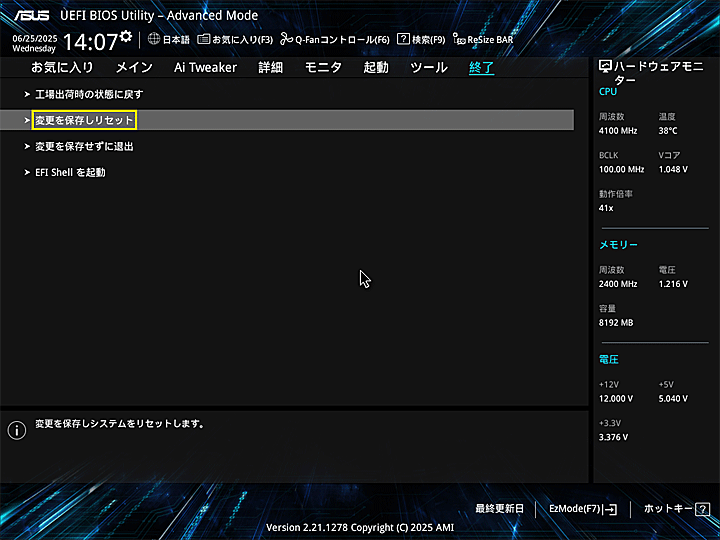Click the Q-Fan control fan icon

tap(287, 39)
